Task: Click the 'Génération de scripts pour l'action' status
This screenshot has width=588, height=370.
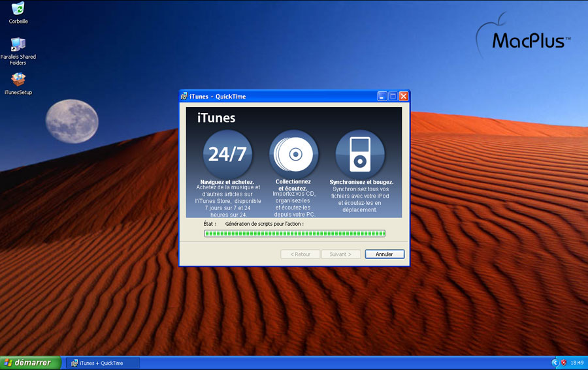Action: [265, 224]
